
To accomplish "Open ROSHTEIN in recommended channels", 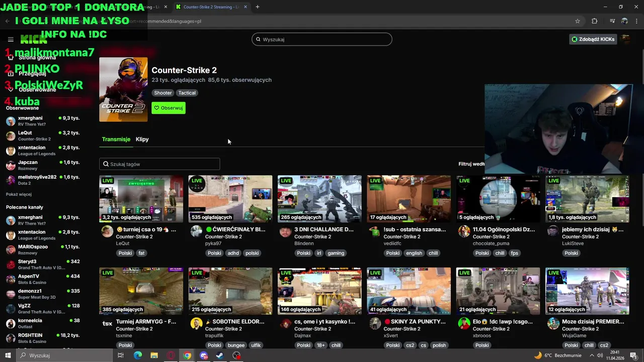I will pyautogui.click(x=43, y=338).
